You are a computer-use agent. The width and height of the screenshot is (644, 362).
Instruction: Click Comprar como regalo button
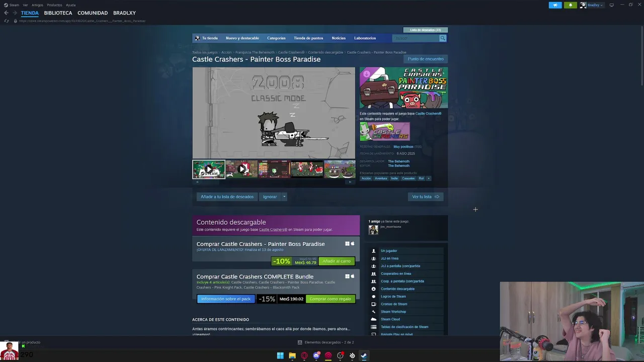331,299
